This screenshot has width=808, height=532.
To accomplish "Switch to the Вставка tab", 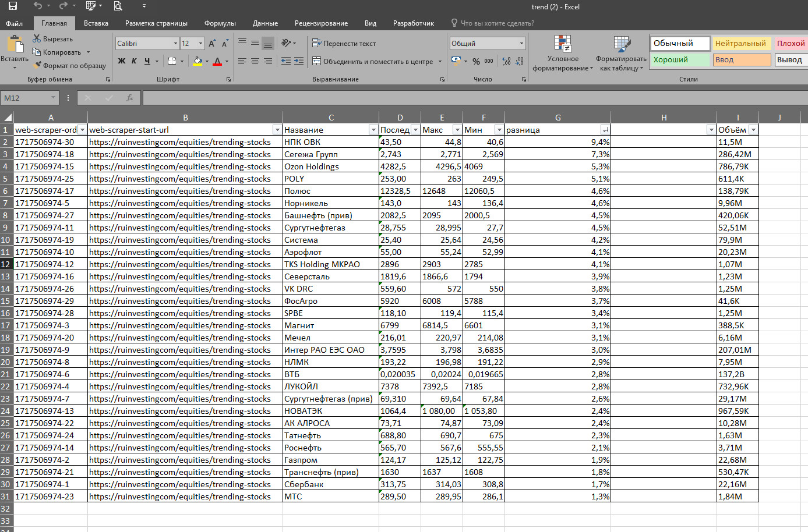I will click(96, 23).
